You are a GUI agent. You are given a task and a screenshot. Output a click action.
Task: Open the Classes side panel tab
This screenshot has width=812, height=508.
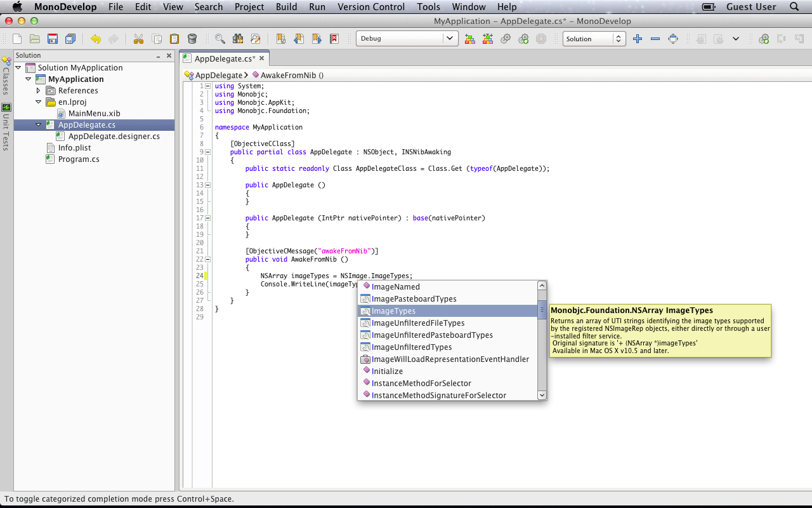(6, 76)
